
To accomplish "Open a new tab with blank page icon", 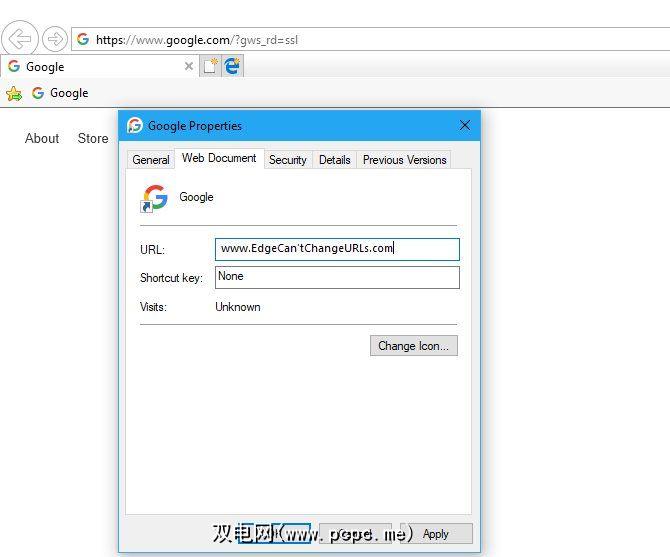I will click(x=210, y=66).
